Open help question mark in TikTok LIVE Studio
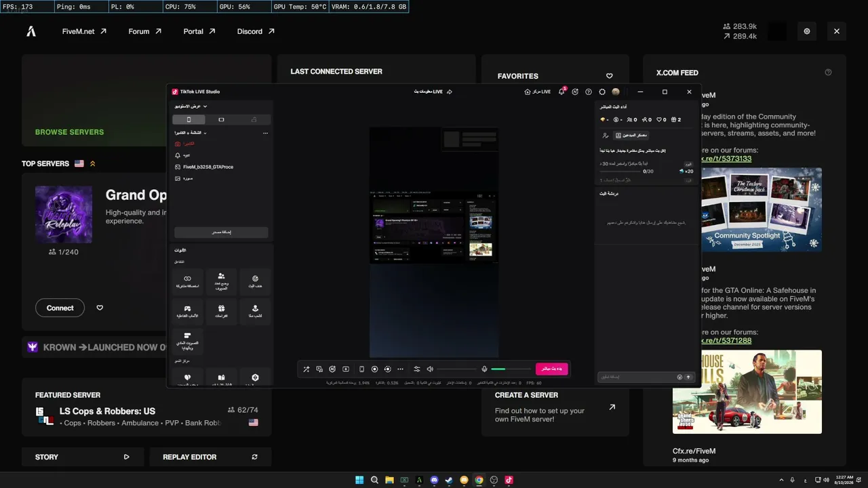 coord(588,91)
